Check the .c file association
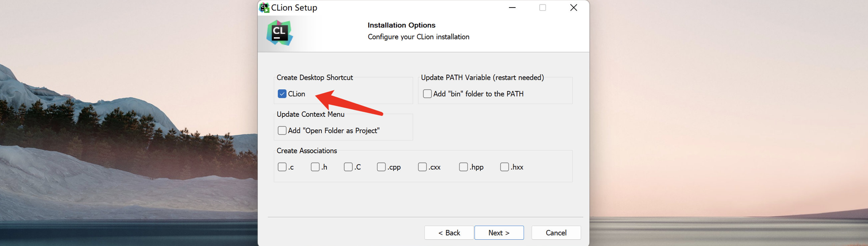Viewport: 868px width, 246px height. tap(282, 167)
